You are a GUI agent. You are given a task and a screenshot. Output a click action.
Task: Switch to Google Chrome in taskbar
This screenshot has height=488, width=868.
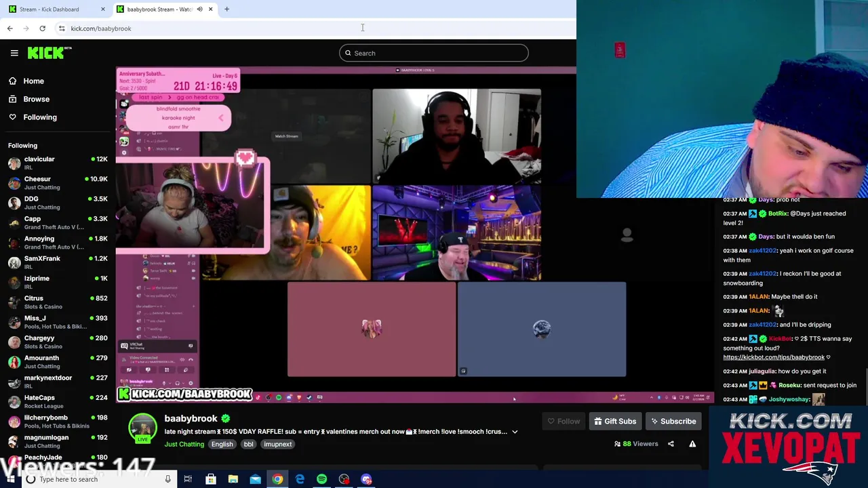277,479
